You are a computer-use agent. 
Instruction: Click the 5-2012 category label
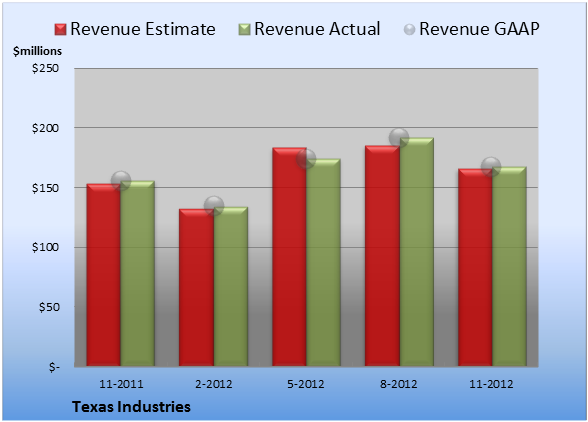tap(306, 384)
